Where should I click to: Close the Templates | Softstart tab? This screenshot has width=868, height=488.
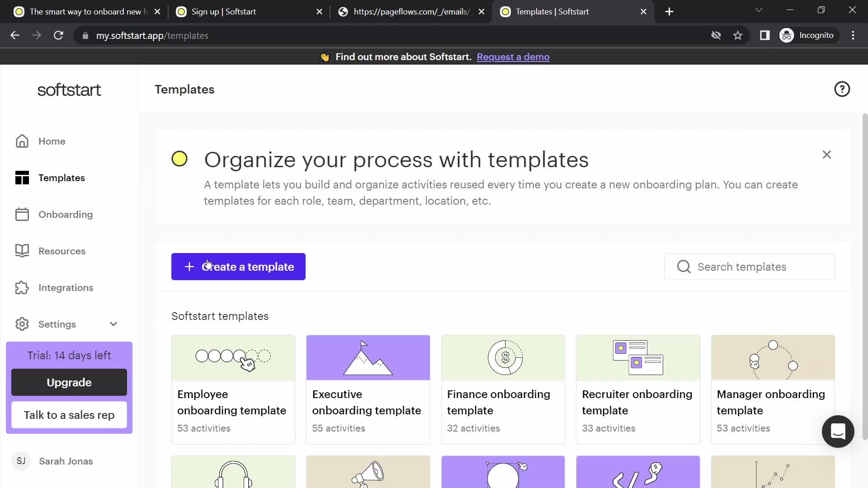[x=643, y=12]
